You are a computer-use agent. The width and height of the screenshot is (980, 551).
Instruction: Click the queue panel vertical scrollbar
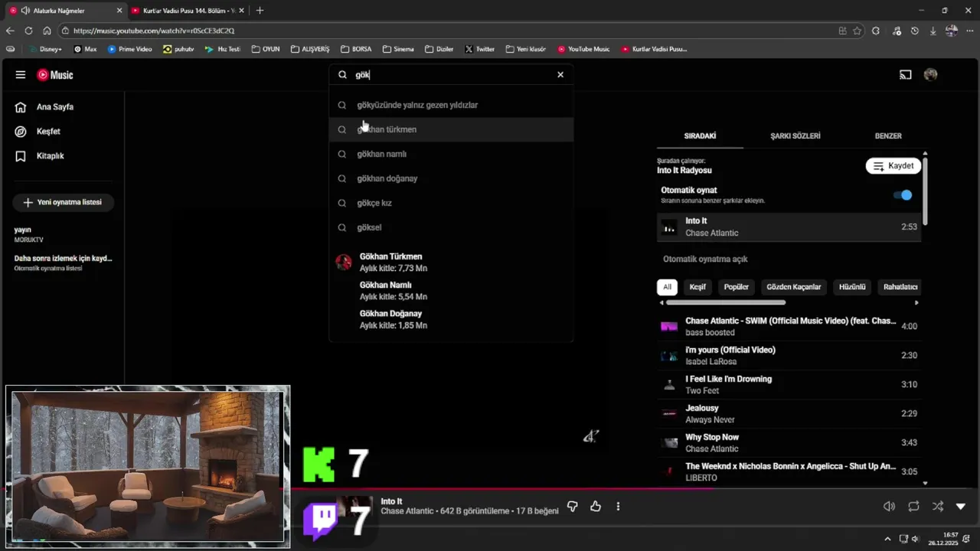[x=925, y=191]
